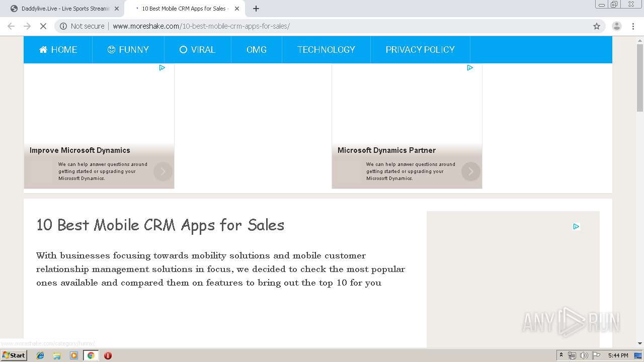Click the AdChoices icon on left ad

[x=162, y=68]
